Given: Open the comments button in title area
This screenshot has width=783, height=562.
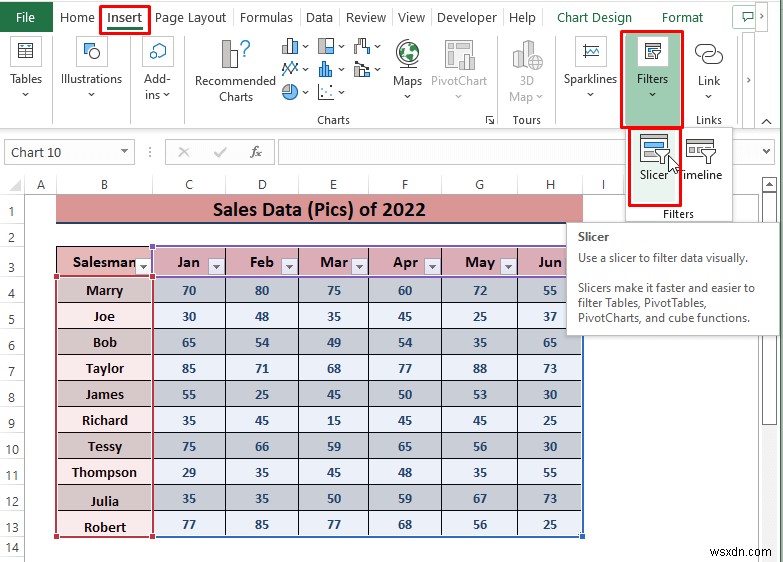Looking at the screenshot, I should pyautogui.click(x=748, y=17).
